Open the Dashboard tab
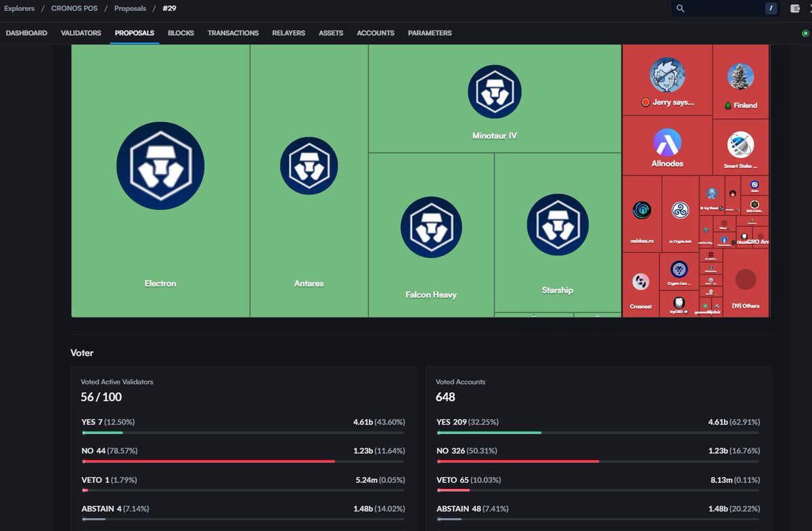The image size is (812, 531). click(26, 33)
